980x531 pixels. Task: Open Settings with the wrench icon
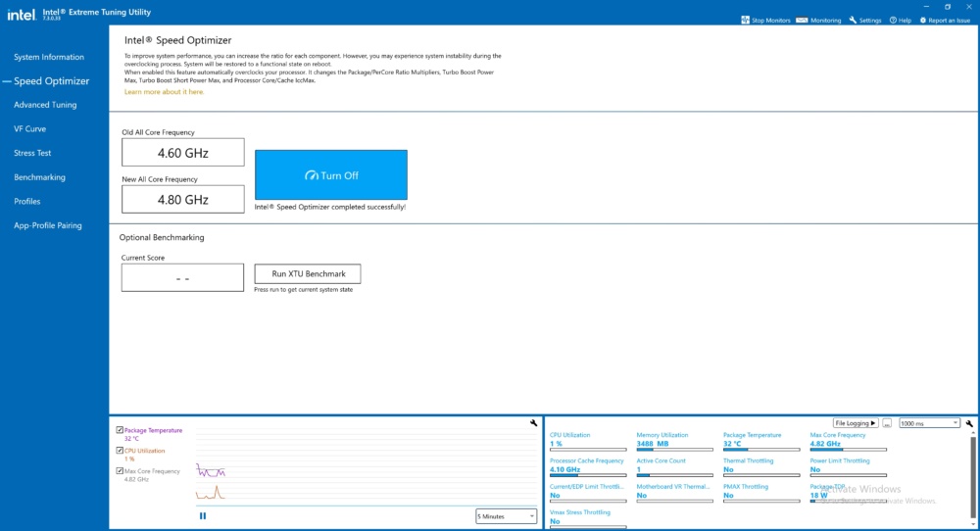(x=865, y=20)
